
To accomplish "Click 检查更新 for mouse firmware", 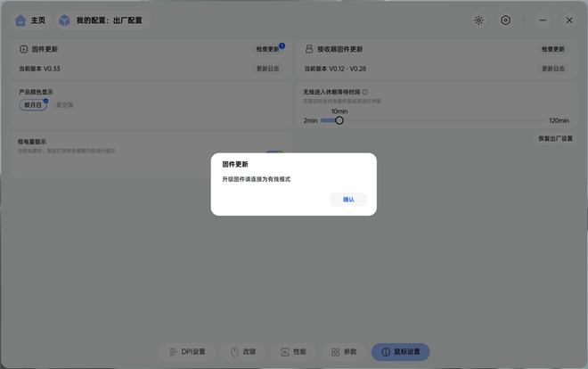I will [x=267, y=49].
